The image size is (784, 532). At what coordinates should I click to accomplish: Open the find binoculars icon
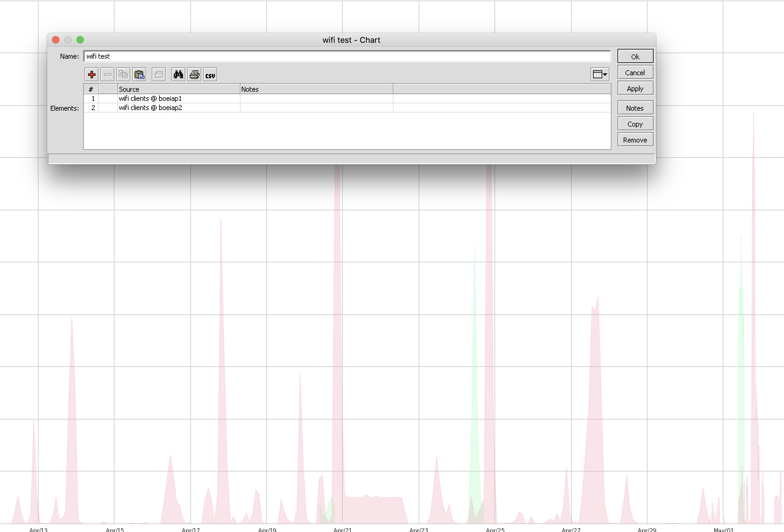[x=178, y=75]
